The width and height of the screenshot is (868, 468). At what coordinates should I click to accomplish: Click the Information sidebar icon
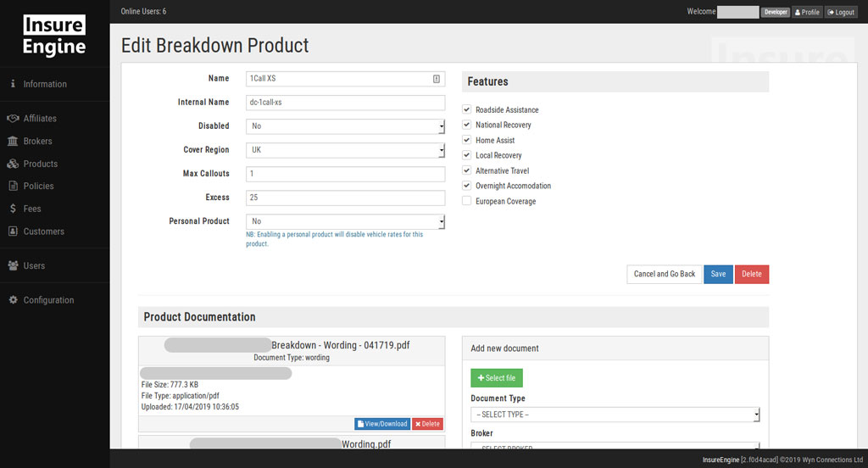[13, 84]
